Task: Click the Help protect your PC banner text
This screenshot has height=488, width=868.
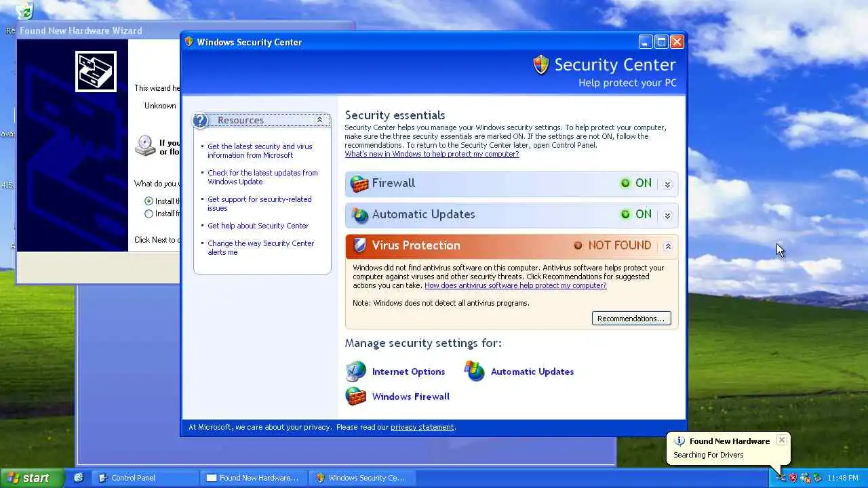Action: (x=627, y=83)
